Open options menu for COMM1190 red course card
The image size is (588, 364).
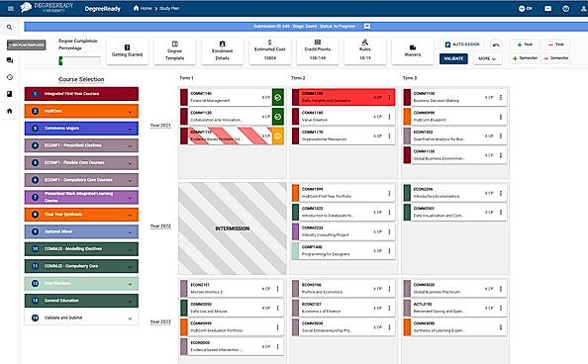(389, 98)
